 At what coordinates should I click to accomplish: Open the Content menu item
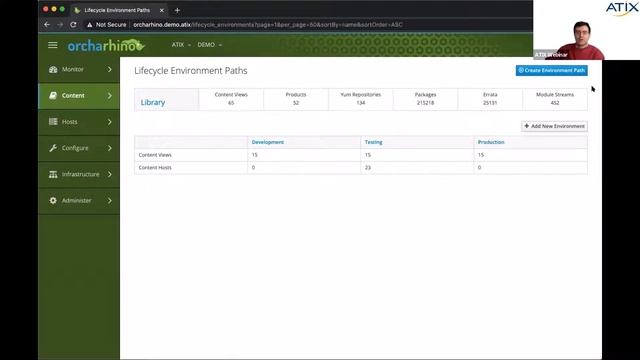coord(79,96)
